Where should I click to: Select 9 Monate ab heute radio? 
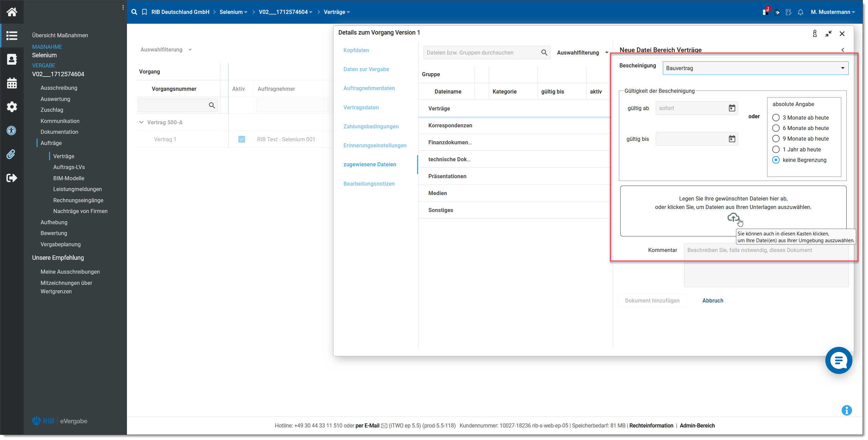[x=776, y=139]
